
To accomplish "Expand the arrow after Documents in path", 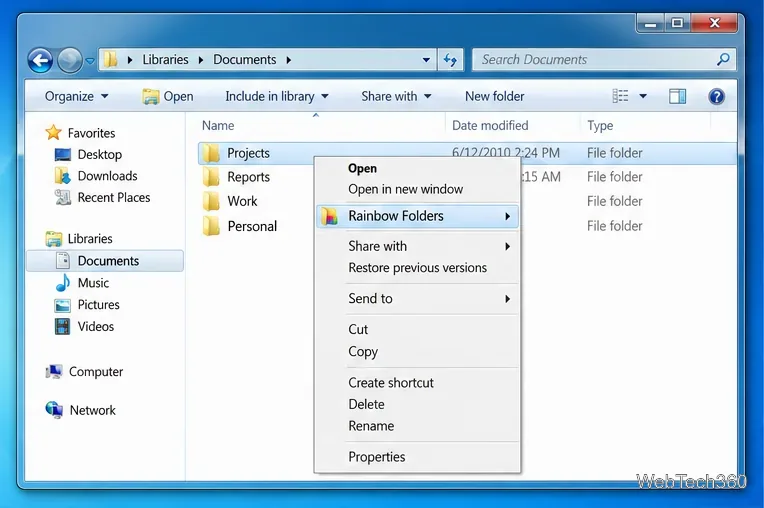I will pos(288,60).
